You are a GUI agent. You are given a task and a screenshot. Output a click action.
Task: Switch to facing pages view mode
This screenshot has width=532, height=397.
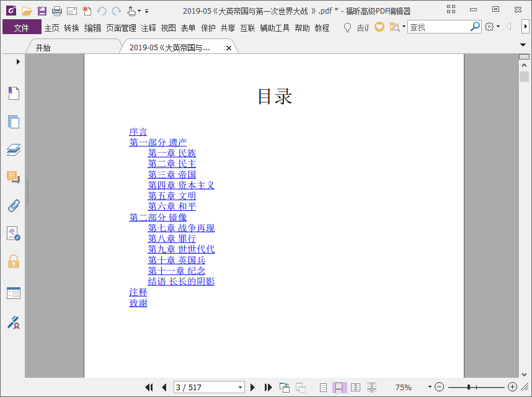click(x=355, y=387)
